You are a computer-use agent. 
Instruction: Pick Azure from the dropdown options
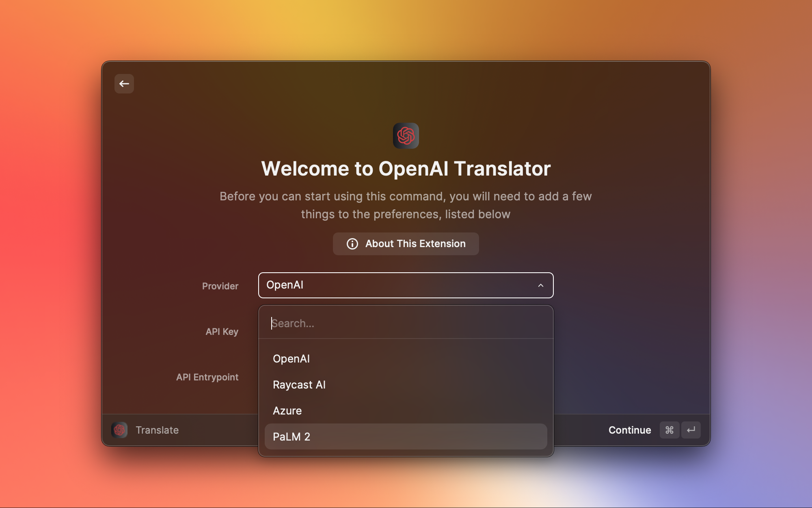pos(287,411)
